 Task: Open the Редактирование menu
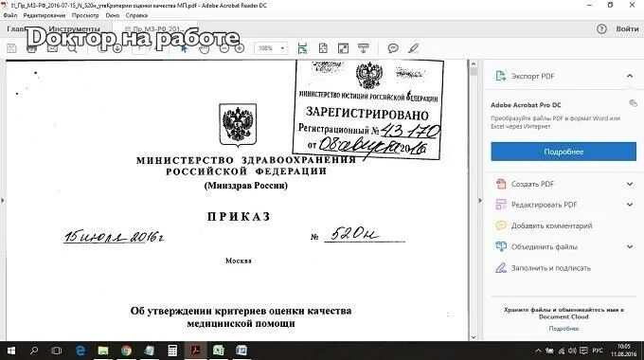point(45,15)
